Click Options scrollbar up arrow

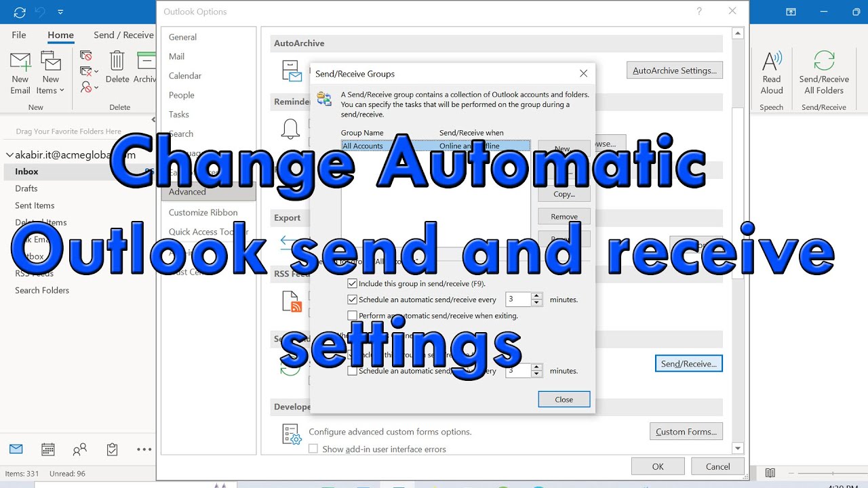pos(738,33)
